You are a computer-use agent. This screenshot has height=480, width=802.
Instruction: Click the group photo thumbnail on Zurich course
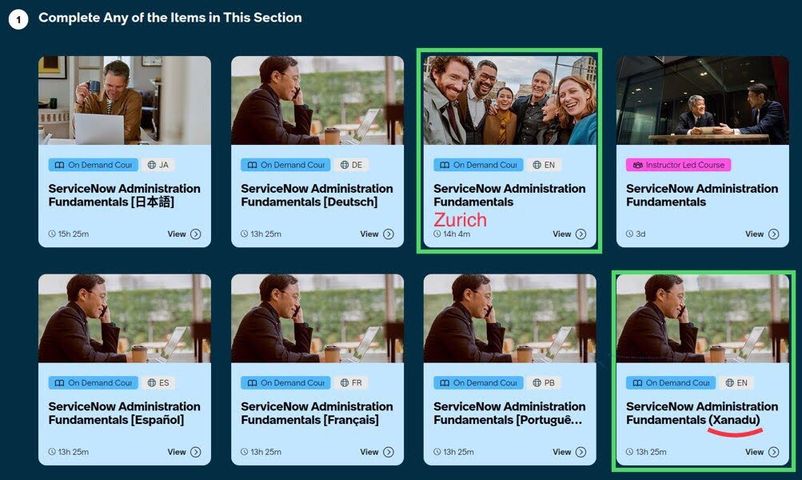(510, 100)
